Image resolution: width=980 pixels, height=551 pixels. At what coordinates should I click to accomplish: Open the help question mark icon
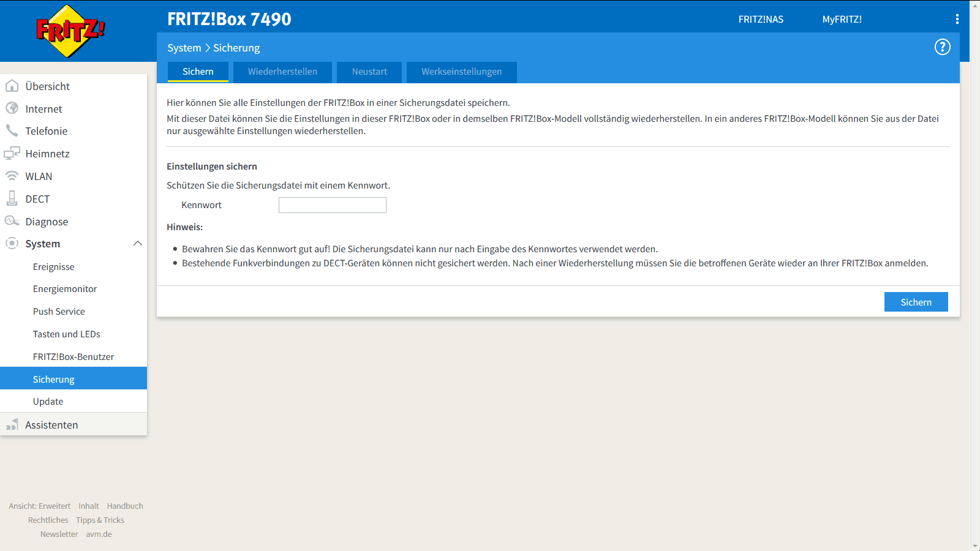[x=942, y=47]
